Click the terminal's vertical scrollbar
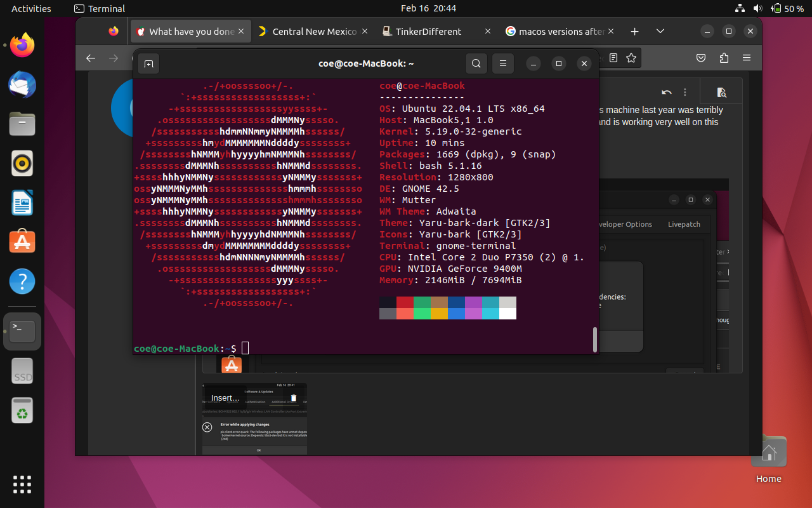 click(594, 339)
